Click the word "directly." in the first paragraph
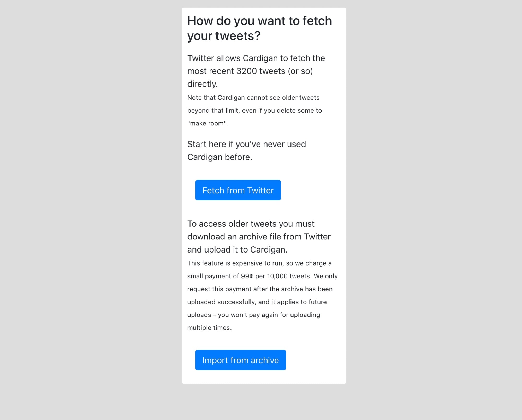This screenshot has height=420, width=522. click(x=202, y=84)
